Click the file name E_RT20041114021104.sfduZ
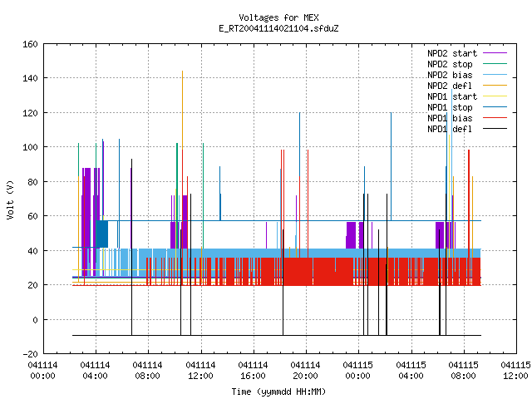 [x=278, y=28]
